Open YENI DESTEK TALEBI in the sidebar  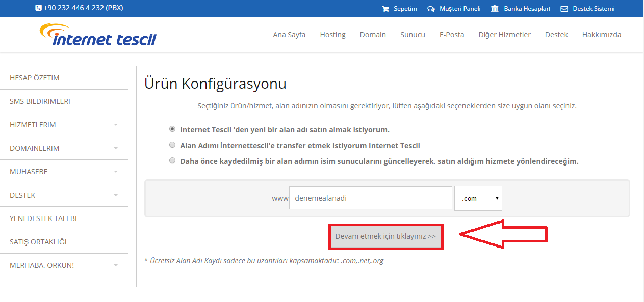coord(64,218)
